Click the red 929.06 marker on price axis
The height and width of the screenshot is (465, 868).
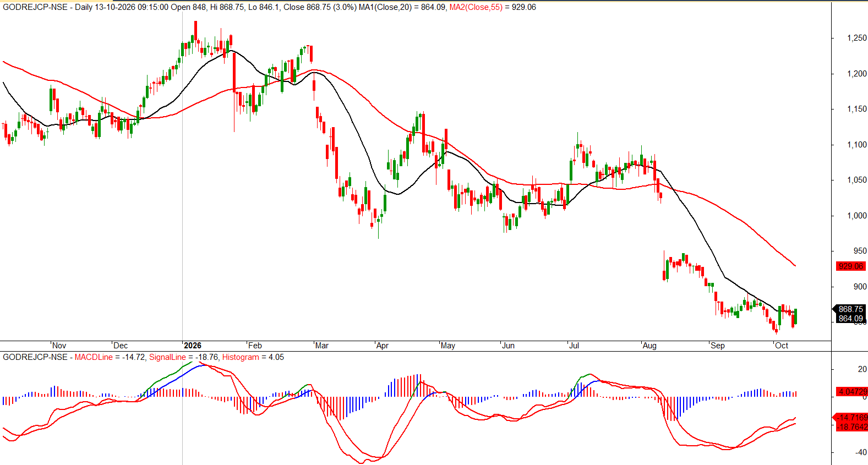[x=851, y=266]
